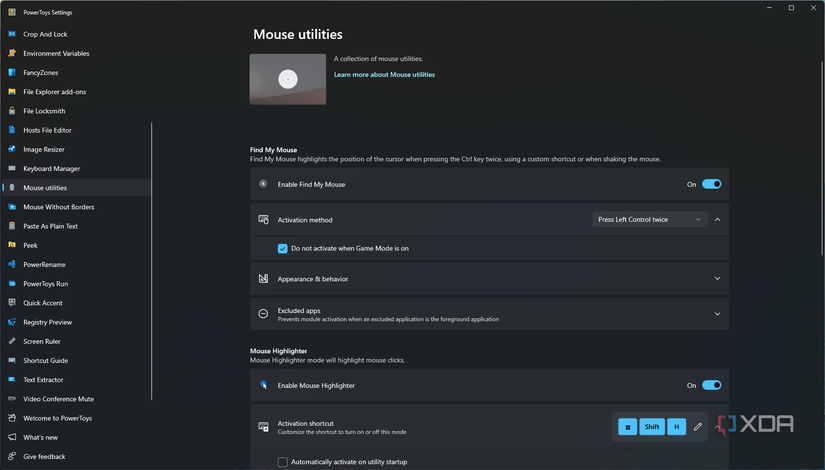Disable the Find My Mouse toggle
825x470 pixels.
tap(711, 184)
